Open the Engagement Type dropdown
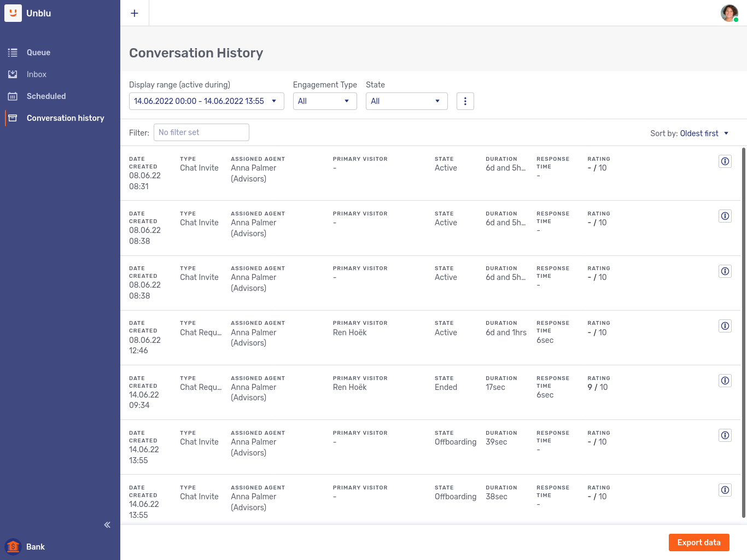The width and height of the screenshot is (747, 560). [324, 101]
